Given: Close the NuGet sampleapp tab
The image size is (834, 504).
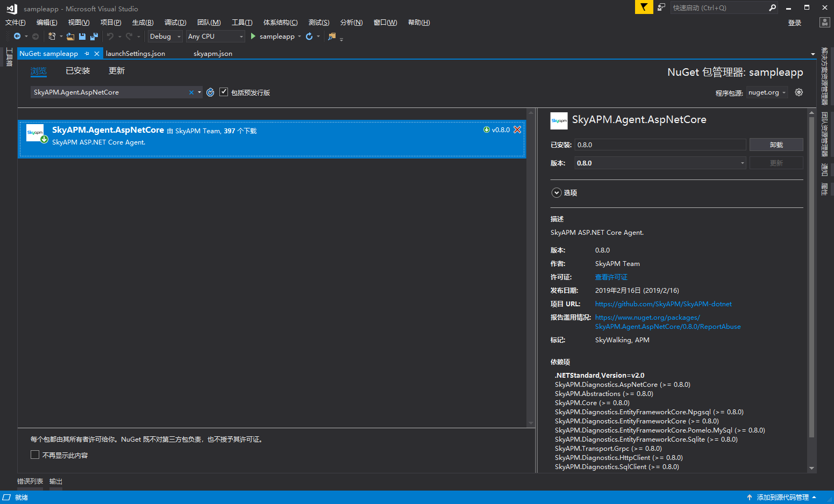Looking at the screenshot, I should 97,53.
